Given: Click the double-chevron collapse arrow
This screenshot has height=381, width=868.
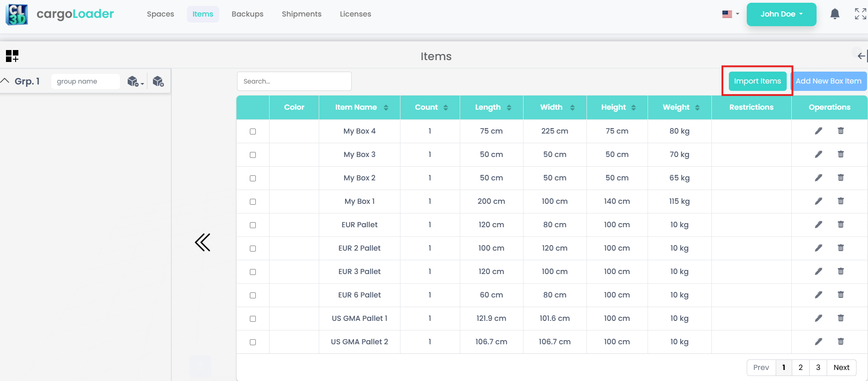Looking at the screenshot, I should tap(203, 242).
